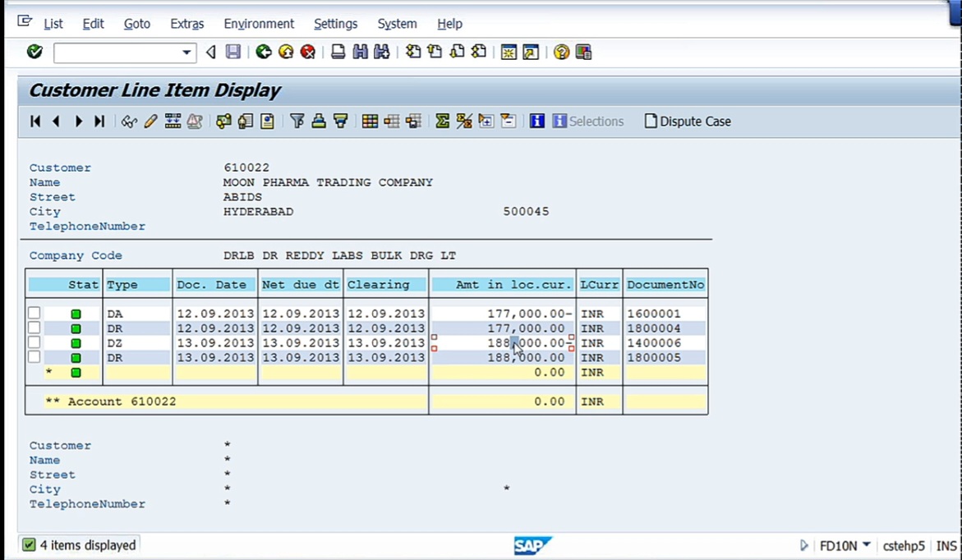Click the Find binoculars icon
Viewport: 962px width, 560px height.
[x=360, y=52]
